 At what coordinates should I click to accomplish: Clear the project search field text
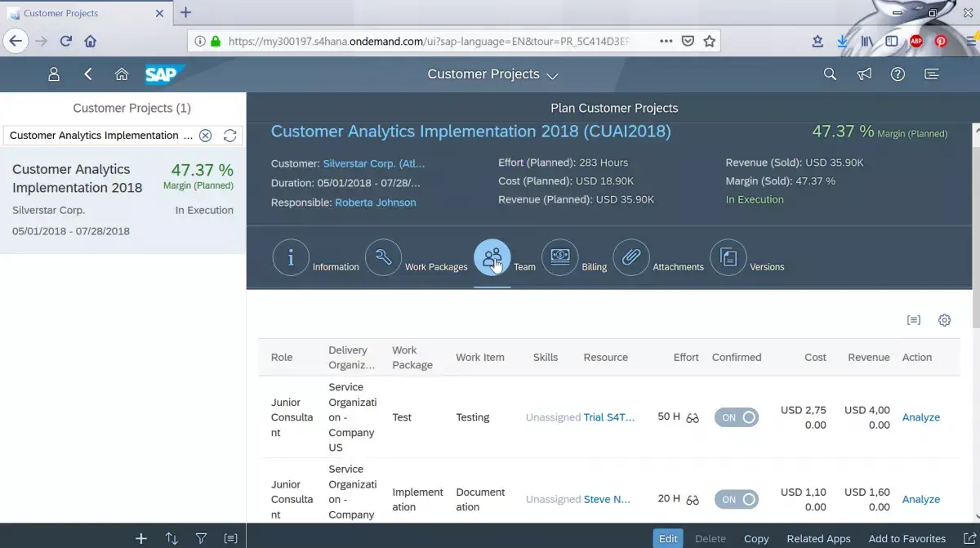click(x=206, y=136)
